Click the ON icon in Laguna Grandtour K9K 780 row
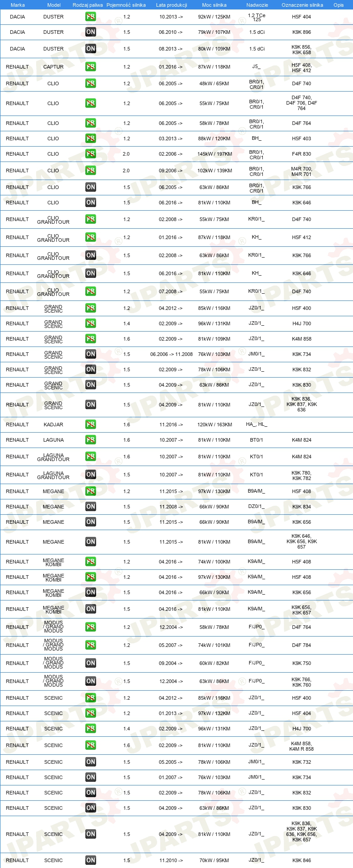 coord(91,475)
